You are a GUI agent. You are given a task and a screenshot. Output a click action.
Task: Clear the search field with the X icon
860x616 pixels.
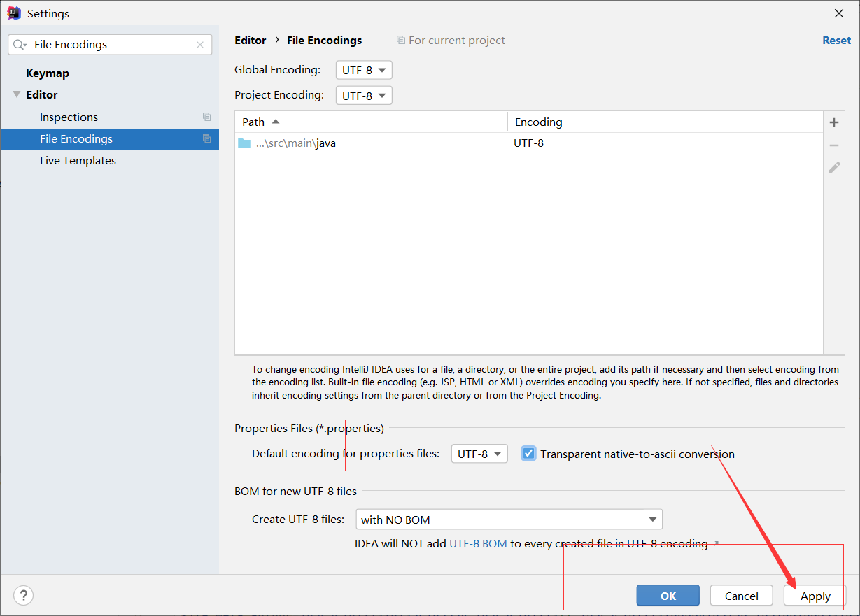200,44
